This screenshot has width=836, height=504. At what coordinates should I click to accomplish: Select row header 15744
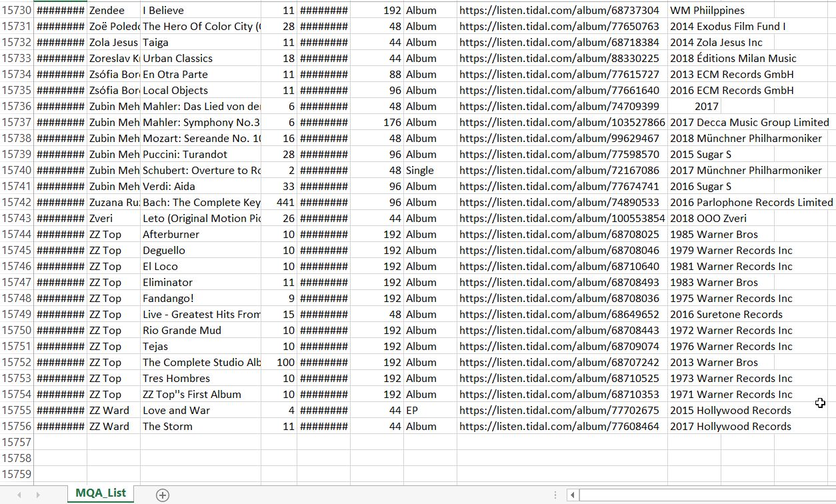click(x=17, y=235)
